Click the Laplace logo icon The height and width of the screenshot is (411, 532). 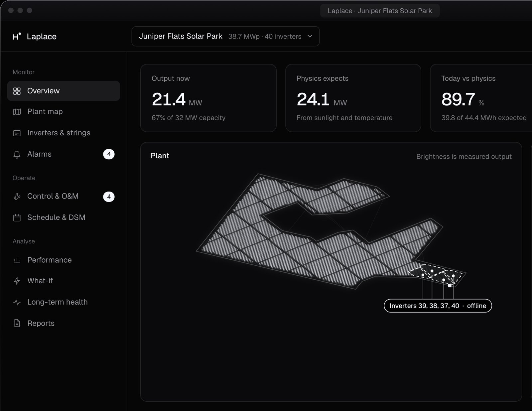tap(17, 36)
